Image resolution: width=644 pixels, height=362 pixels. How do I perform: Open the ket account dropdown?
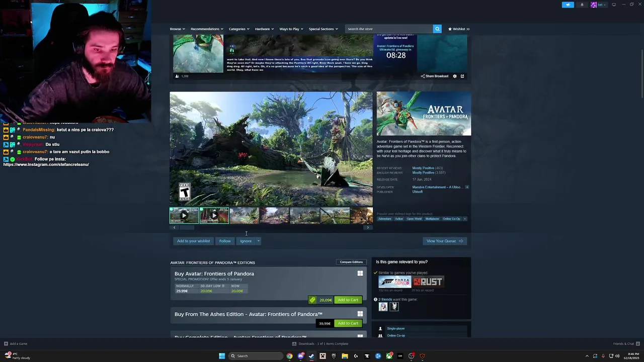click(x=598, y=5)
